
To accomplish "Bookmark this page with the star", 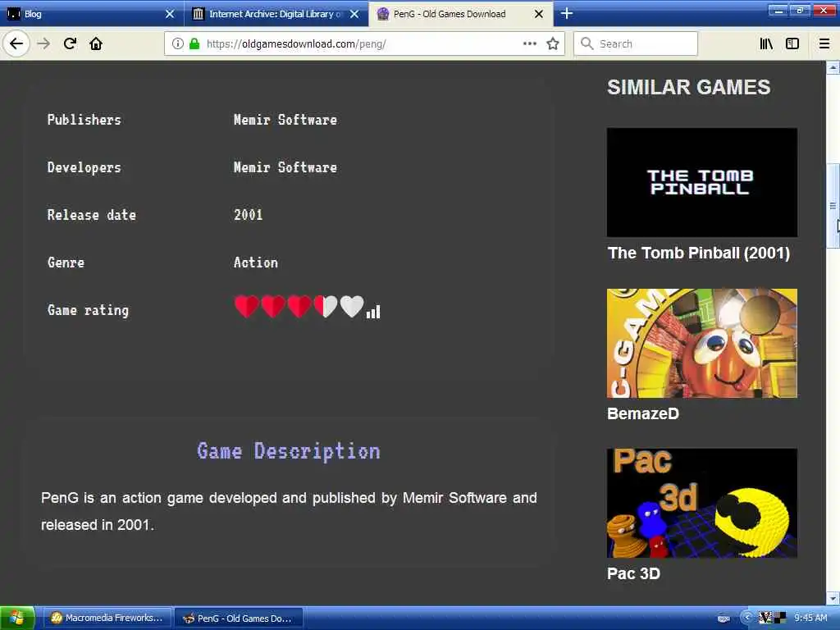I will point(553,43).
